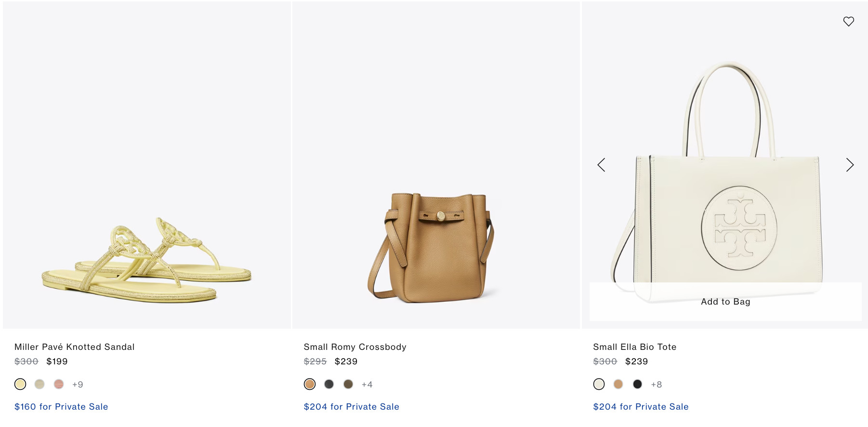Click Add to Bag for Ella Tote
The height and width of the screenshot is (427, 868).
[725, 302]
